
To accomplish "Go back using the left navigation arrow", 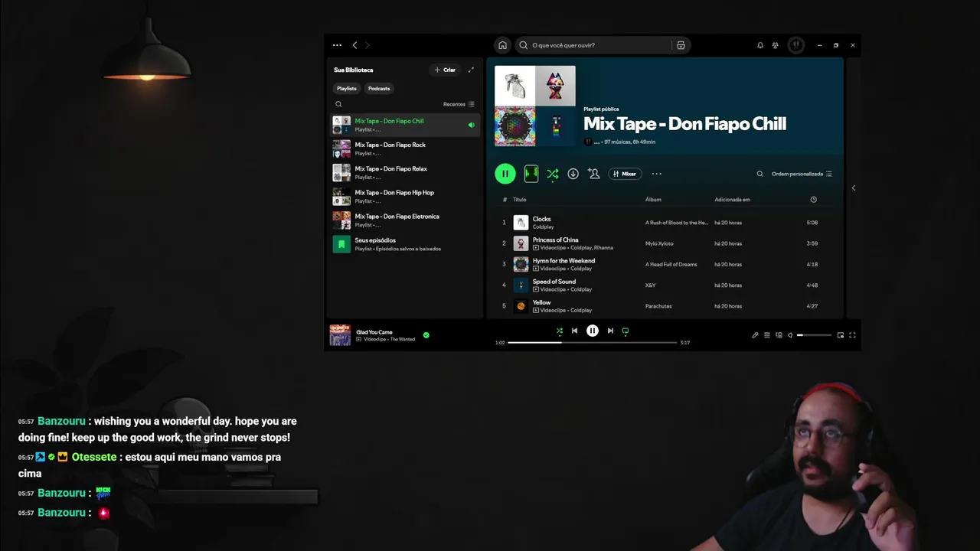I will 354,45.
